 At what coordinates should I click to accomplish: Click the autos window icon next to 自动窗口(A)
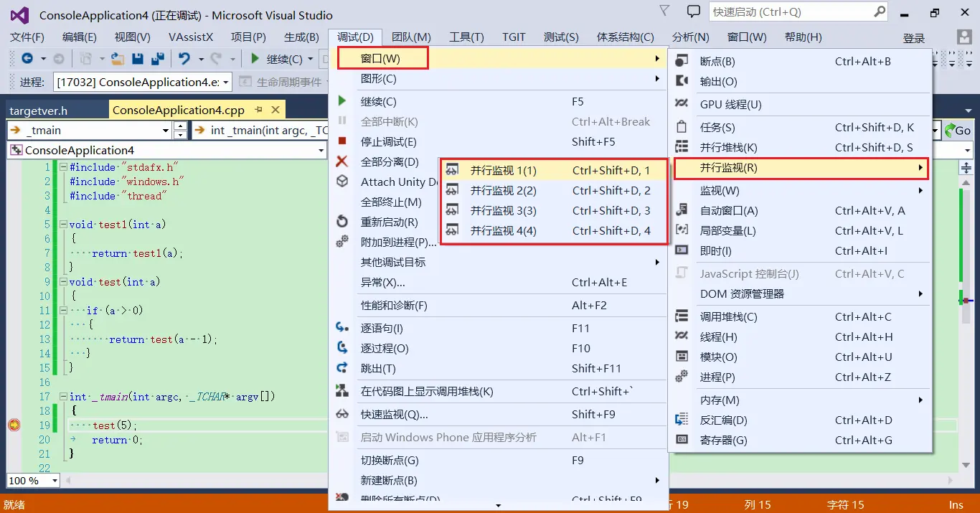[682, 211]
